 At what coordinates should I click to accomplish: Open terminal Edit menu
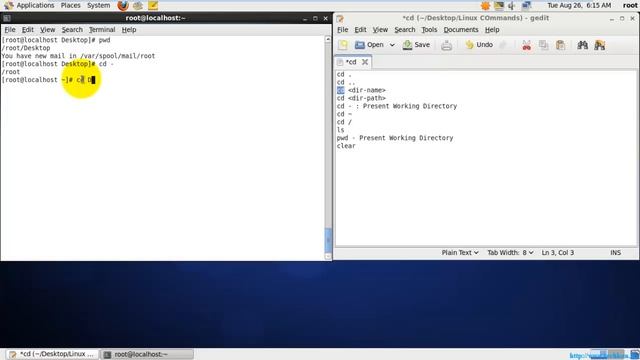click(27, 30)
